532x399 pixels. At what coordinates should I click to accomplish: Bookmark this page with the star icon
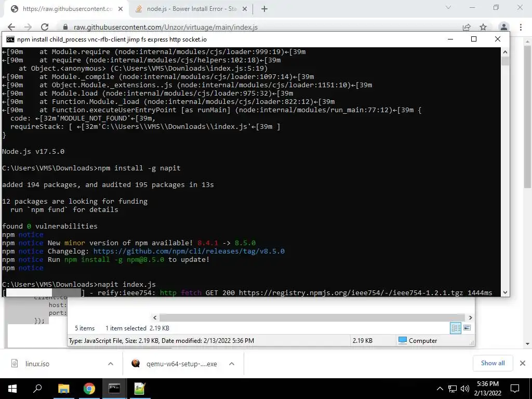[483, 27]
